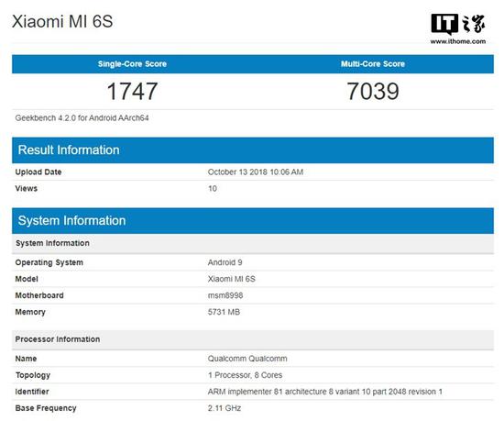Select the motherboard value msm8998

pyautogui.click(x=225, y=295)
